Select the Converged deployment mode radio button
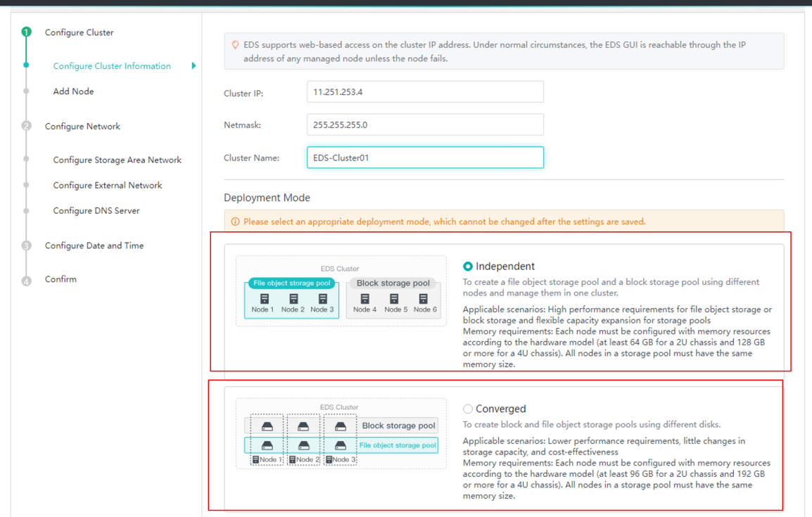 468,409
